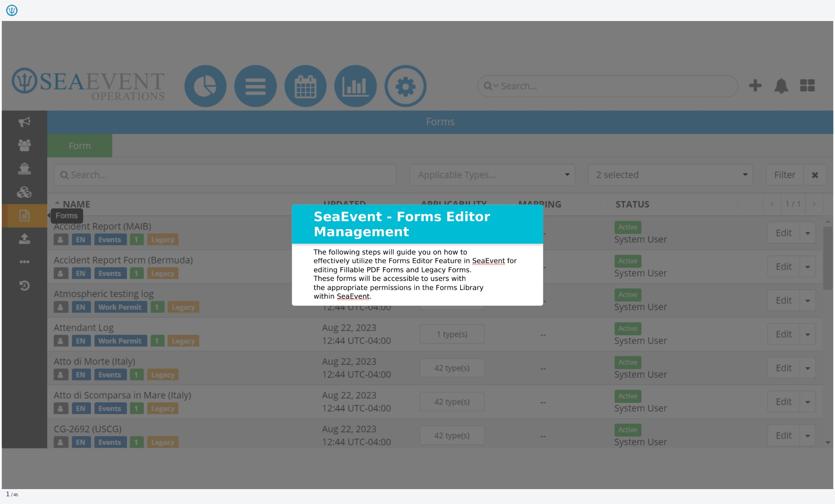Viewport: 835px width, 504px height.
Task: Open the list menu round icon
Action: pyautogui.click(x=255, y=86)
